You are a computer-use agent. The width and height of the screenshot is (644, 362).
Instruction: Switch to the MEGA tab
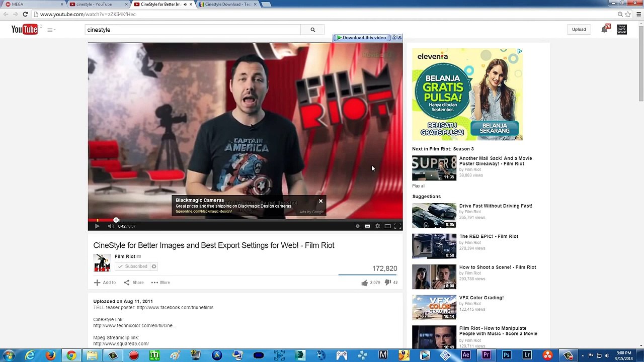(x=34, y=5)
